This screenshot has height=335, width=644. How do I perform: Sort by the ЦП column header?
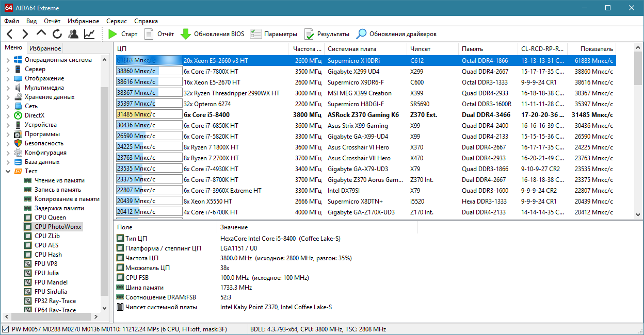pos(202,48)
